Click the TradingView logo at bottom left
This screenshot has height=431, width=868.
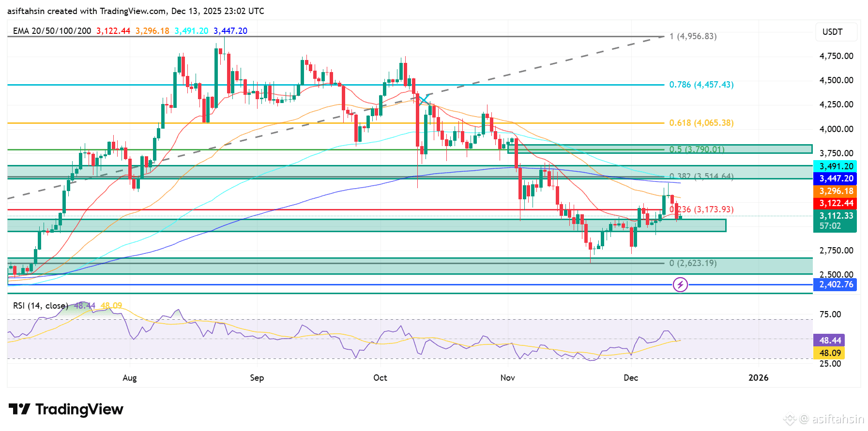(66, 409)
